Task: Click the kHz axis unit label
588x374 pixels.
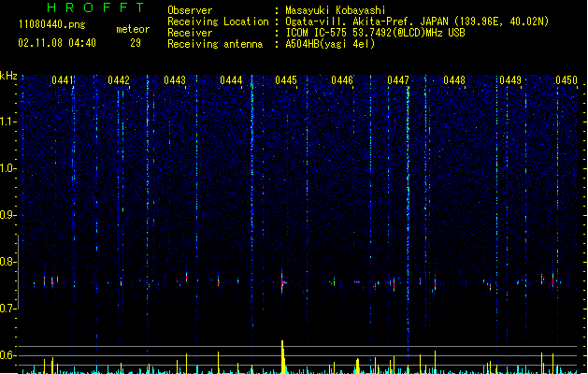Action: pos(8,76)
